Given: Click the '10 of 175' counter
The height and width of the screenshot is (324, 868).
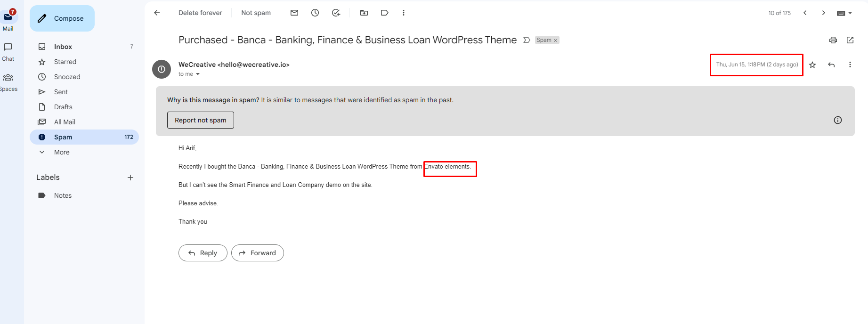Looking at the screenshot, I should pos(779,13).
